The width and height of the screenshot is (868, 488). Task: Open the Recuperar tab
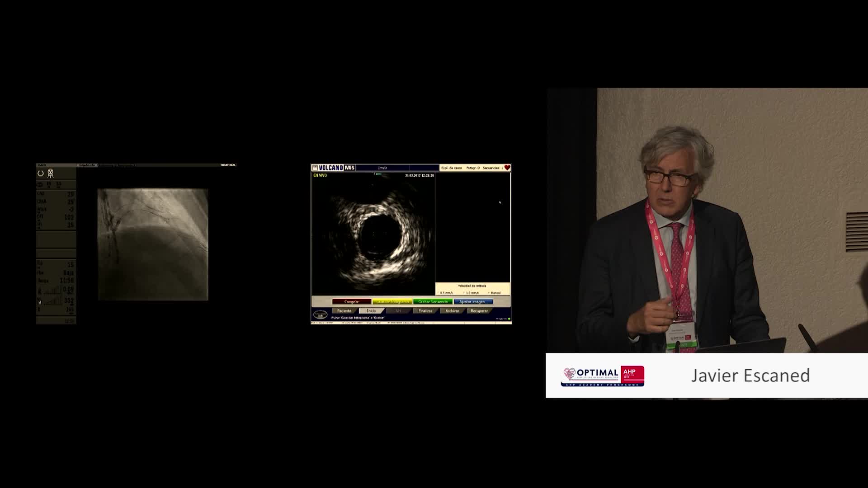click(479, 311)
